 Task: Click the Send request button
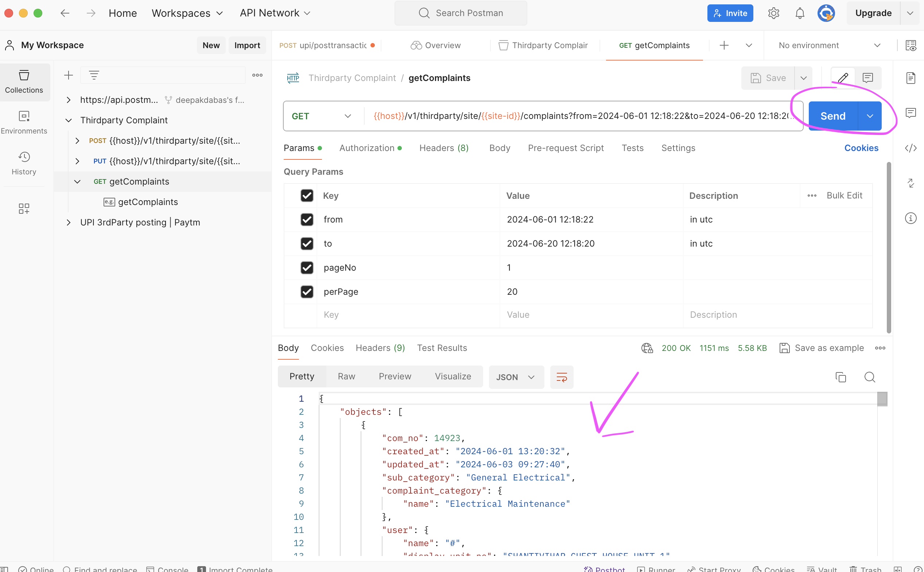[832, 116]
